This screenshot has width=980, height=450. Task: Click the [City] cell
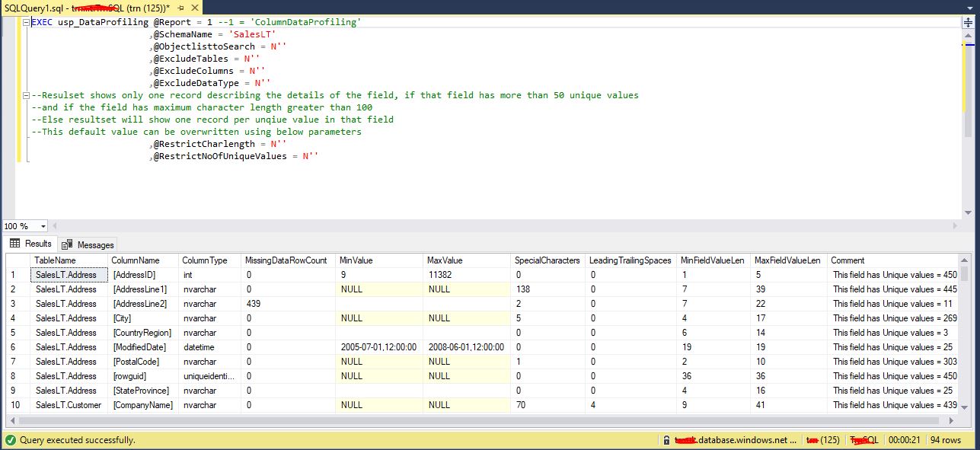144,318
